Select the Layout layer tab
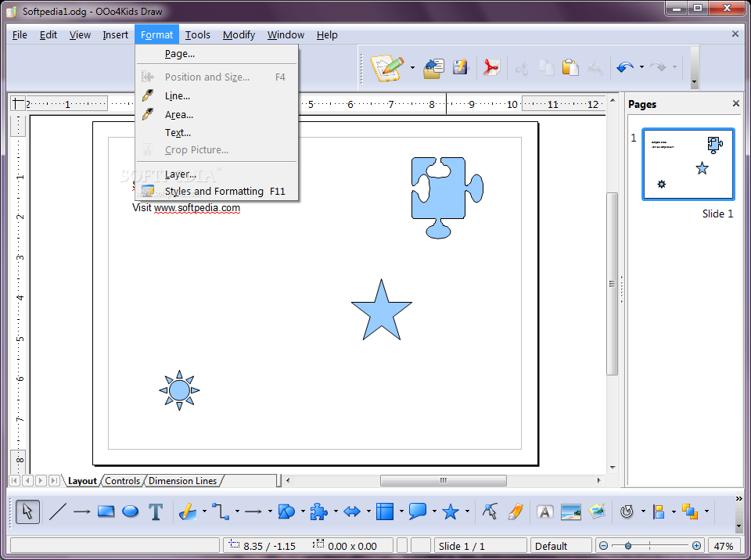Image resolution: width=751 pixels, height=560 pixels. pos(82,481)
